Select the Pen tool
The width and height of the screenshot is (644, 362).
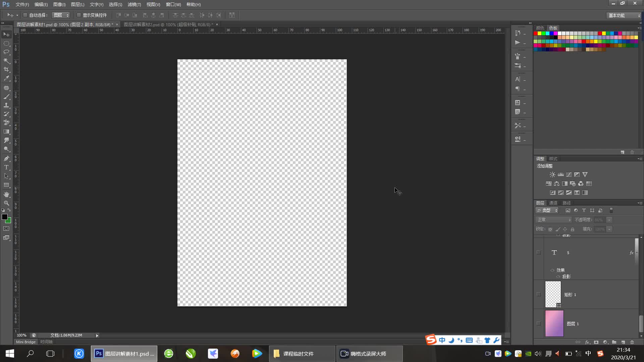click(6, 159)
